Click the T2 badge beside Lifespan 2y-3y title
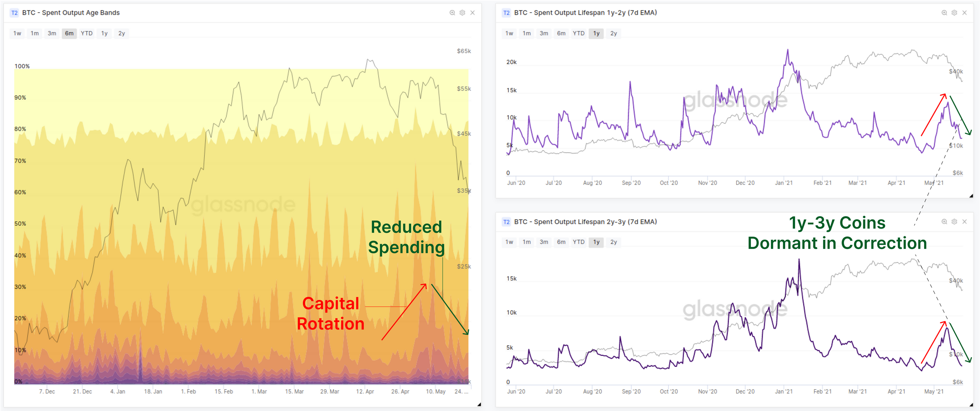 [x=506, y=222]
